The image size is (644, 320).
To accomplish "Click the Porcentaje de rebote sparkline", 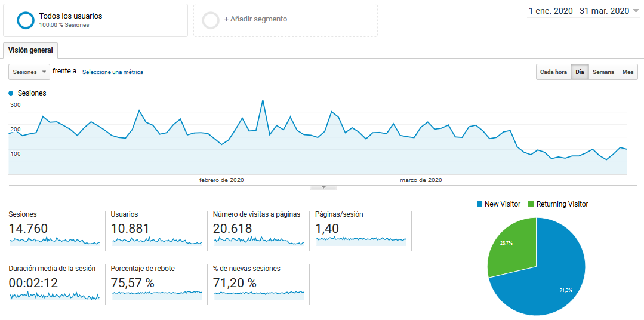I will click(x=157, y=295).
